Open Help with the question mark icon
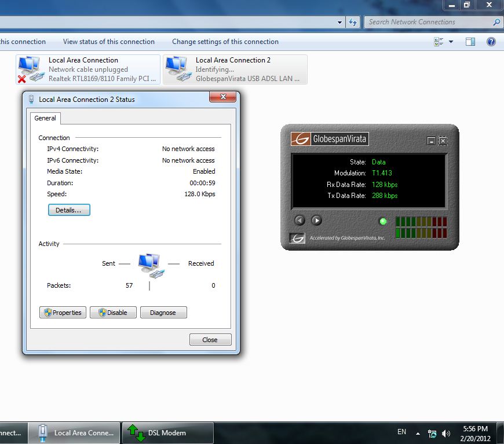This screenshot has width=504, height=444. pos(491,42)
